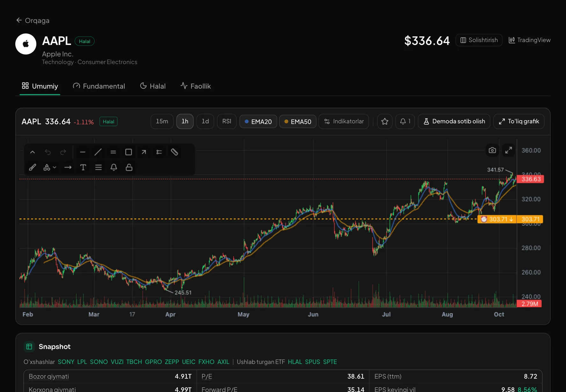Image resolution: width=566 pixels, height=392 pixels.
Task: Select the ruler measure tool
Action: pyautogui.click(x=174, y=152)
